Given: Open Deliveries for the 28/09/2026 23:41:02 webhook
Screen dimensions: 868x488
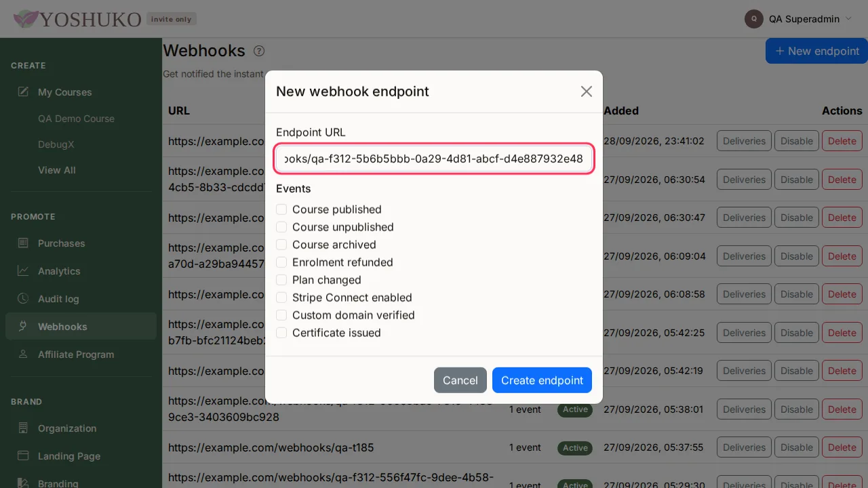Looking at the screenshot, I should point(744,141).
